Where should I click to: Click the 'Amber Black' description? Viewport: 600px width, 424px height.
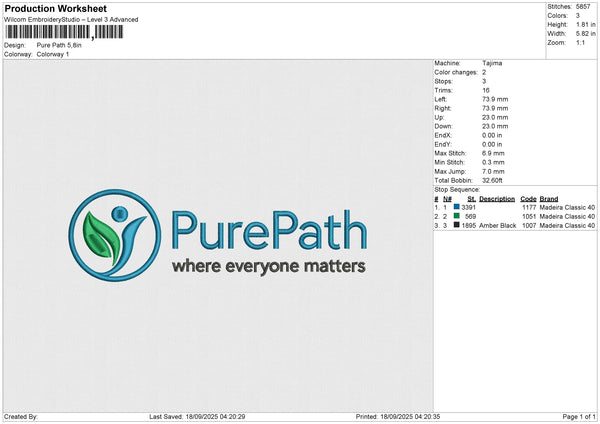coord(497,226)
